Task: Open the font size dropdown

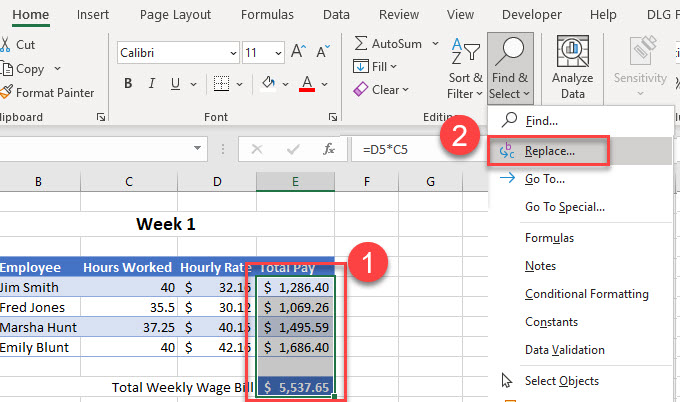Action: coord(276,52)
